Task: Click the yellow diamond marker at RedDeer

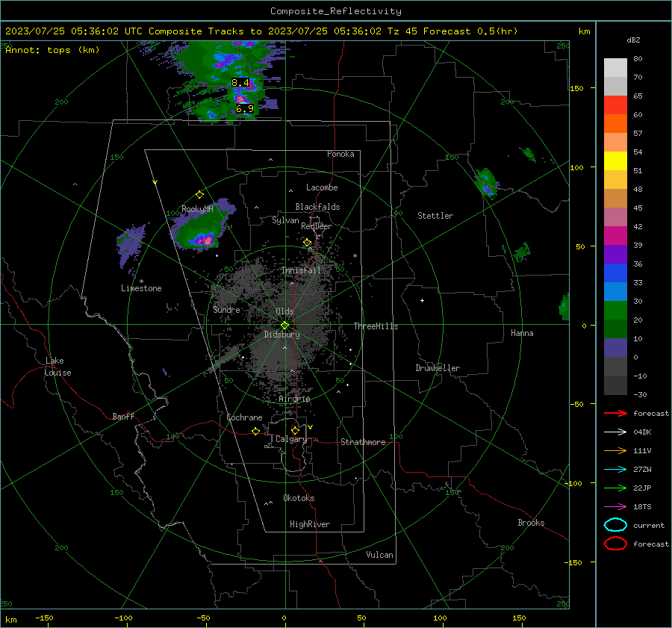Action: [x=307, y=243]
